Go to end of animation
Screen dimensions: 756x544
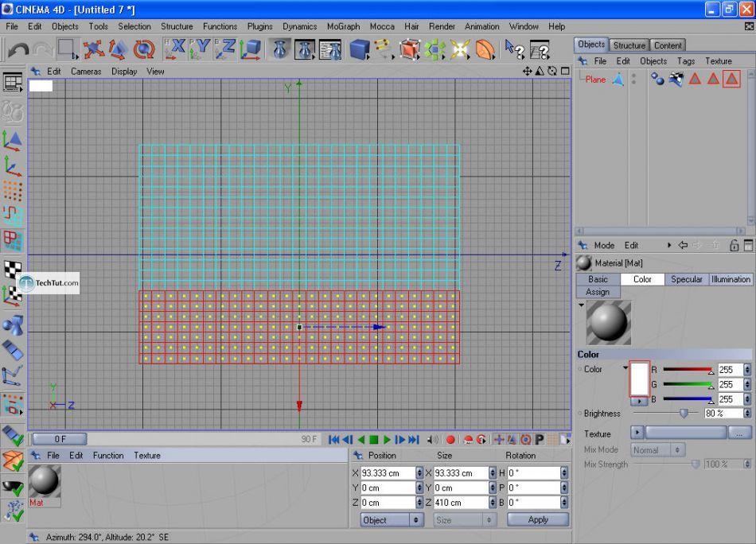pos(414,440)
